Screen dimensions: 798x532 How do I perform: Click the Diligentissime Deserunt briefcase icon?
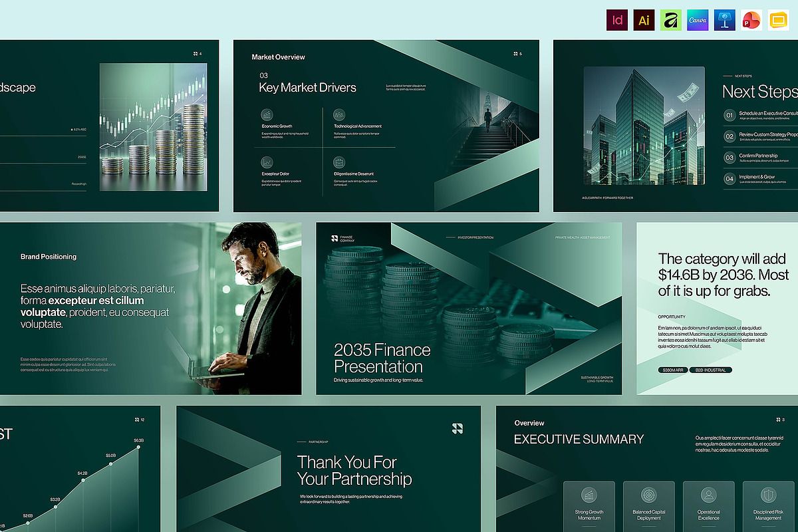pyautogui.click(x=339, y=162)
